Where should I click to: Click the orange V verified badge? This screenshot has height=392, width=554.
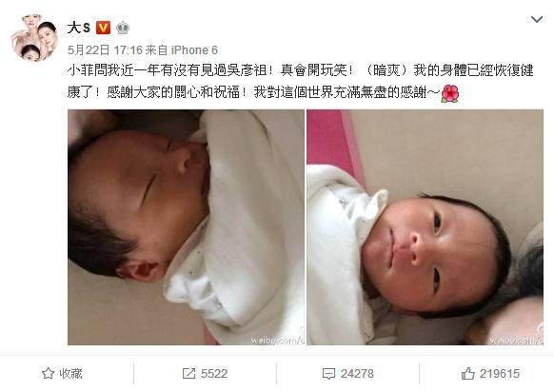click(x=103, y=28)
